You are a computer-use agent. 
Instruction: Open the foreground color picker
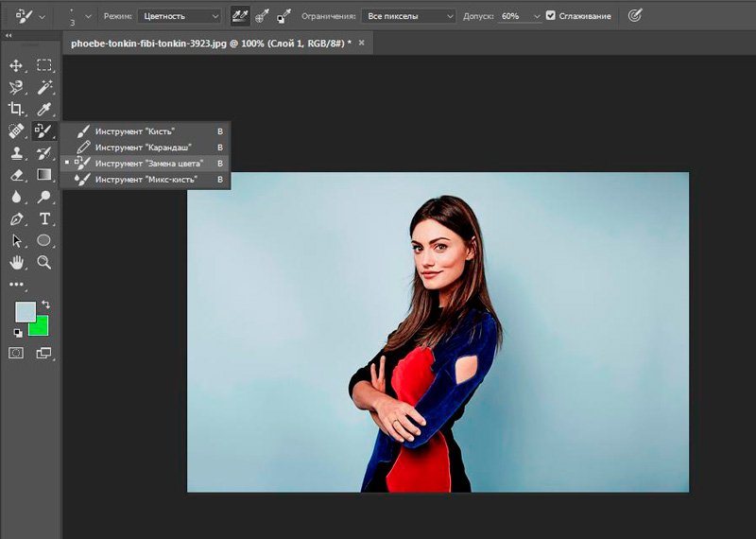(x=26, y=312)
